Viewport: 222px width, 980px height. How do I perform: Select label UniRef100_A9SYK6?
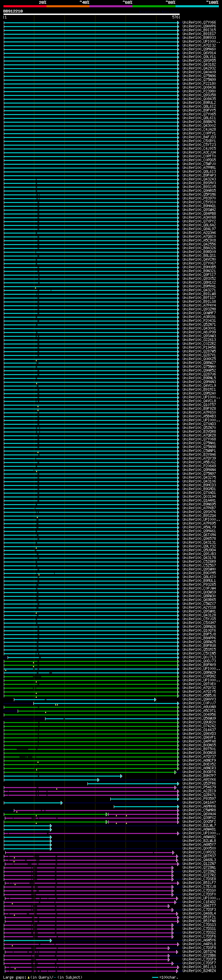(x=199, y=779)
